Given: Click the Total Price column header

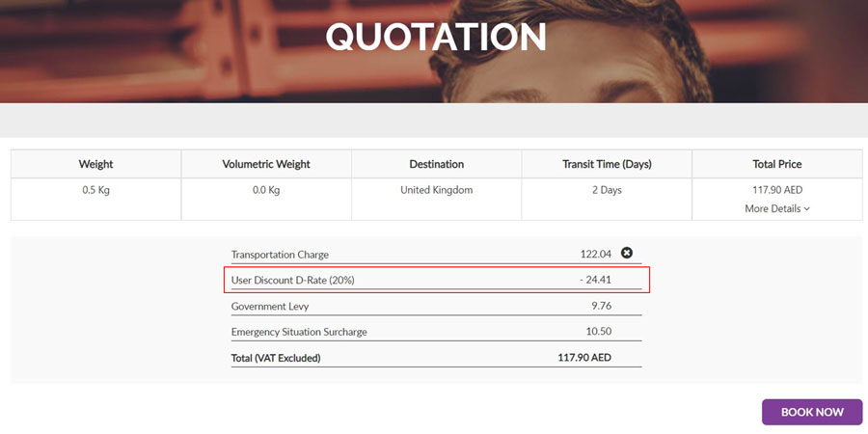Looking at the screenshot, I should click(776, 164).
